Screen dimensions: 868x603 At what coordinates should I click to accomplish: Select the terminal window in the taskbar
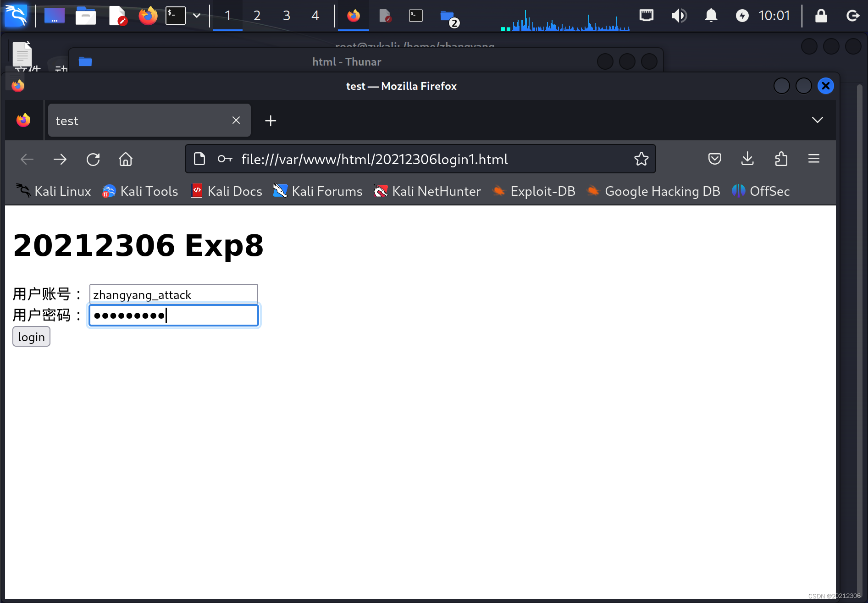pyautogui.click(x=416, y=16)
